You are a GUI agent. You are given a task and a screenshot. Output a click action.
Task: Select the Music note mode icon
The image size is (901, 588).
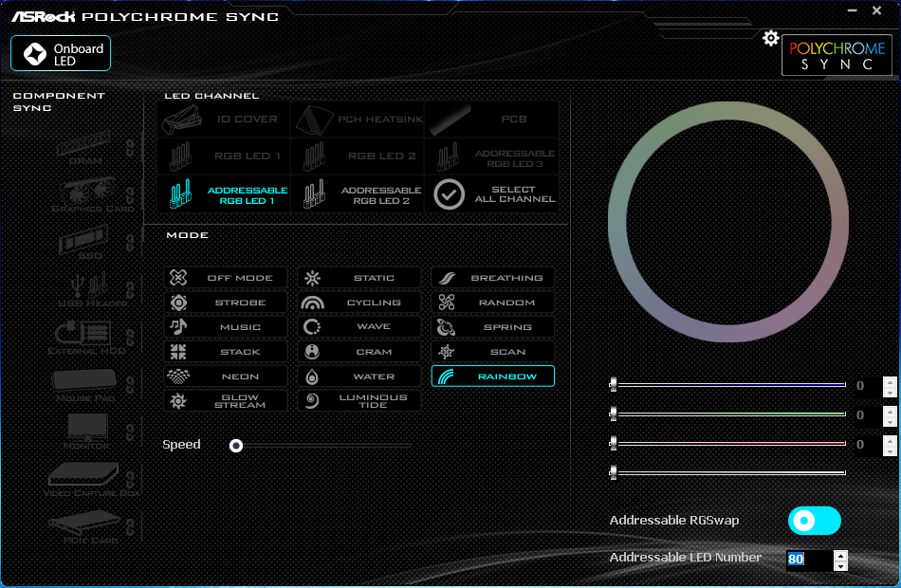pyautogui.click(x=178, y=326)
